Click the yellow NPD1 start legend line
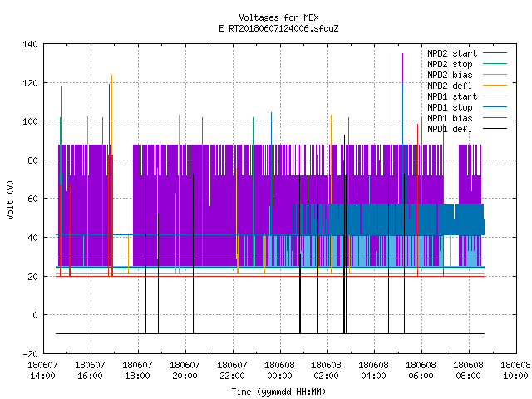This screenshot has width=532, height=399. tap(495, 96)
